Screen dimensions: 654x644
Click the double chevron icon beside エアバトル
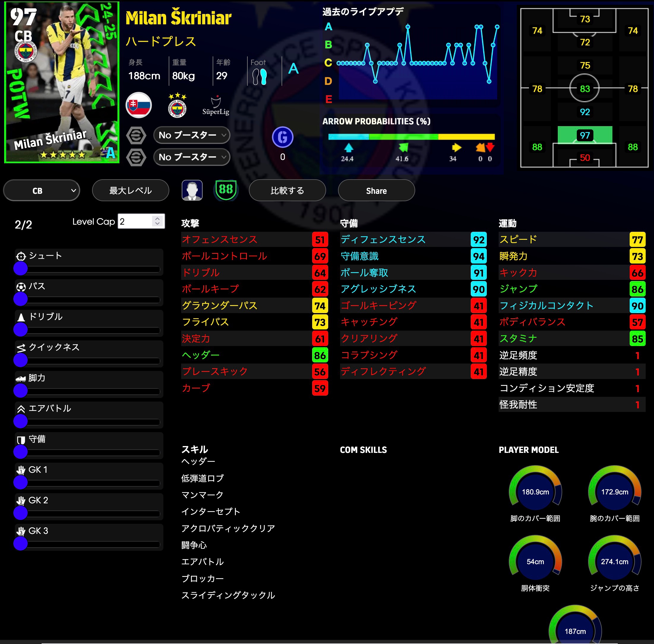[21, 409]
